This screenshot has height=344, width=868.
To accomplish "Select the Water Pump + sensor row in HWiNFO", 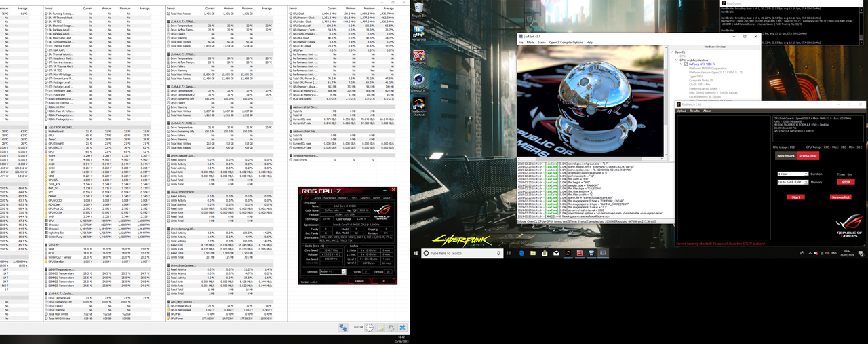I will [x=97, y=237].
